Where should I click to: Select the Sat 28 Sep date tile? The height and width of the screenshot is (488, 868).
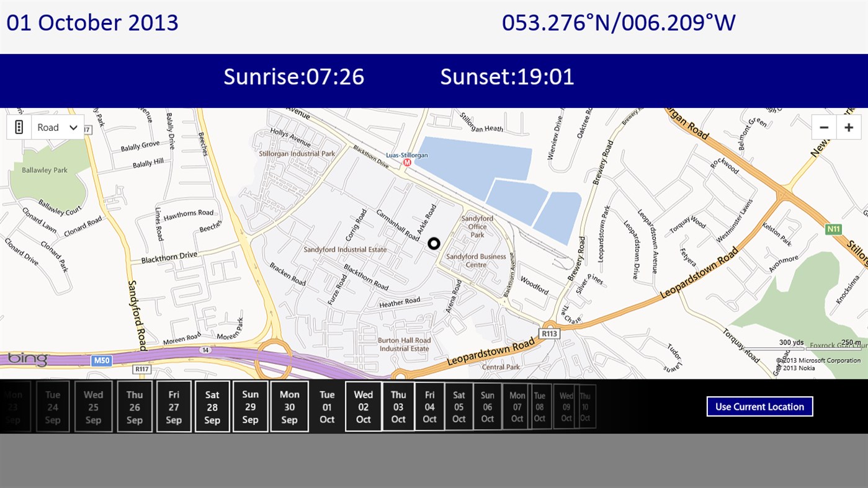pos(212,406)
